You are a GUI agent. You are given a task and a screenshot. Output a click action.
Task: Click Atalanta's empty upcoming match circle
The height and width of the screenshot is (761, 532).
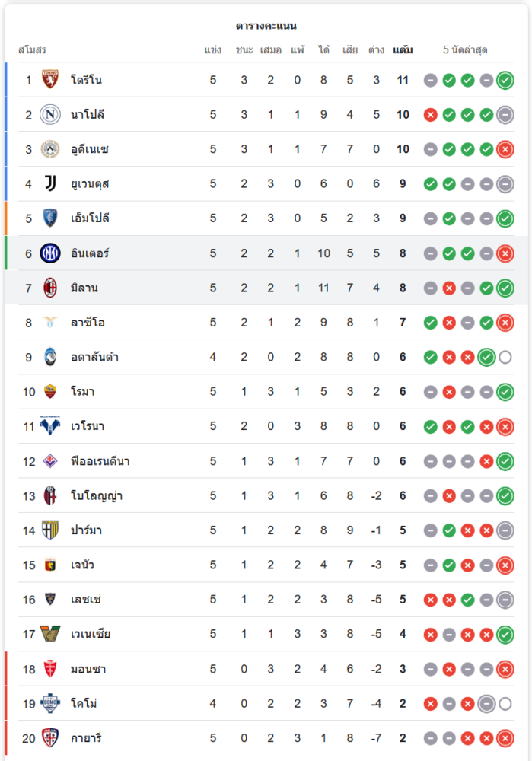click(505, 358)
